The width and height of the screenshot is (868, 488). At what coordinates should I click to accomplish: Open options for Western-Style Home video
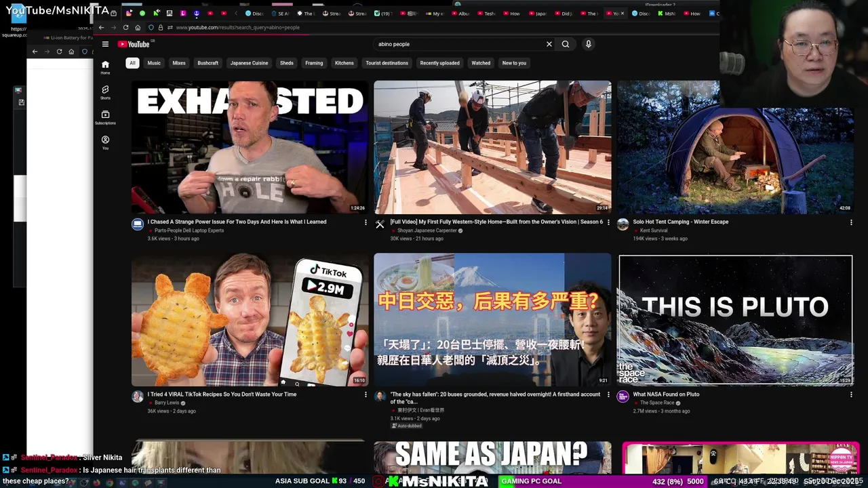608,222
